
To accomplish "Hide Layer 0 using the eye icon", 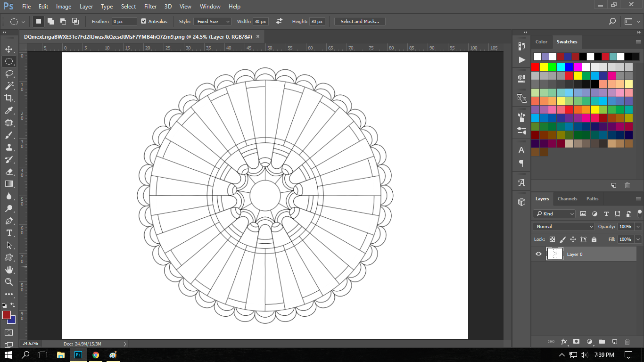I will click(x=538, y=254).
